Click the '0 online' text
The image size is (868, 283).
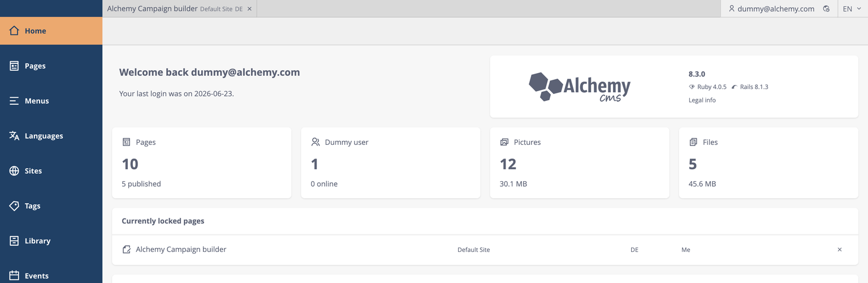click(x=324, y=184)
